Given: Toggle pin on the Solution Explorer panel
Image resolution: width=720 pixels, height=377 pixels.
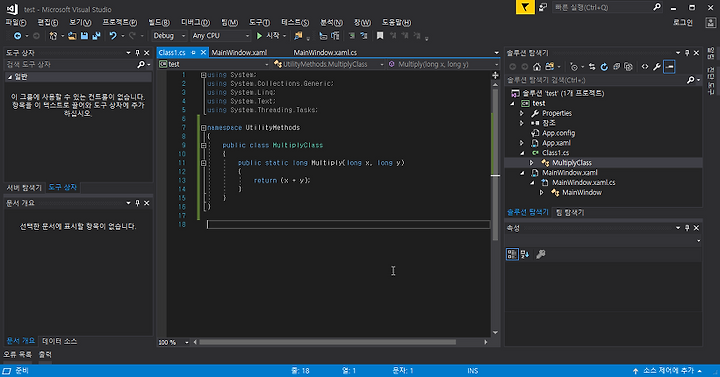Looking at the screenshot, I should (687, 53).
